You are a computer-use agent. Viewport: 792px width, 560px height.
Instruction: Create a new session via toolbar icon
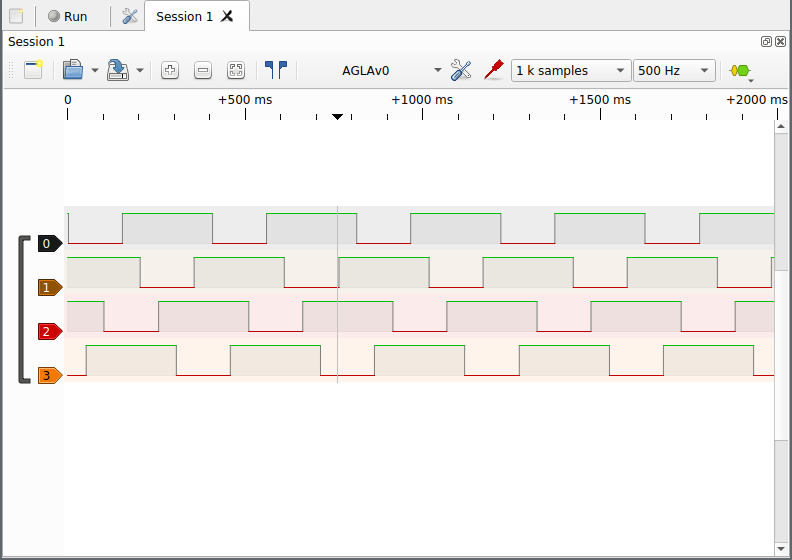33,70
